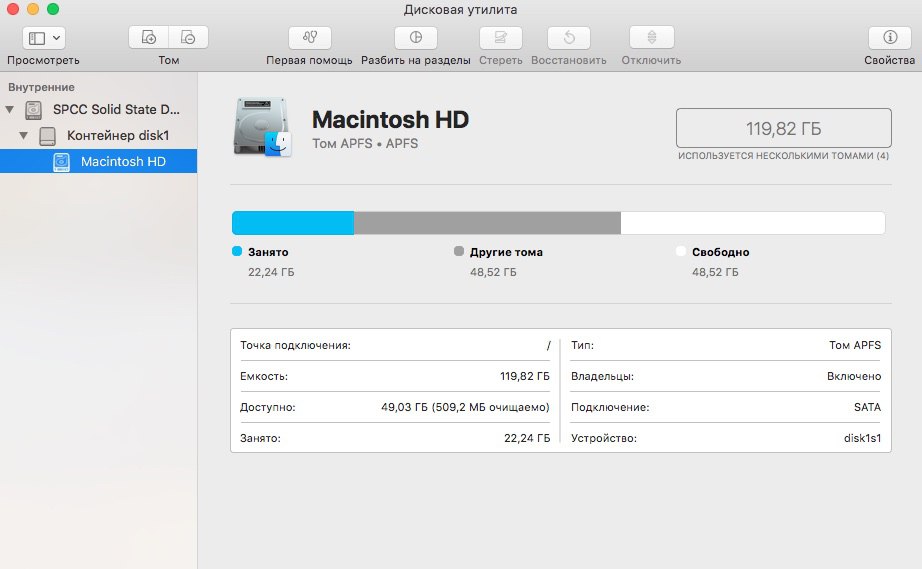Click the Свободно legend label

point(720,252)
